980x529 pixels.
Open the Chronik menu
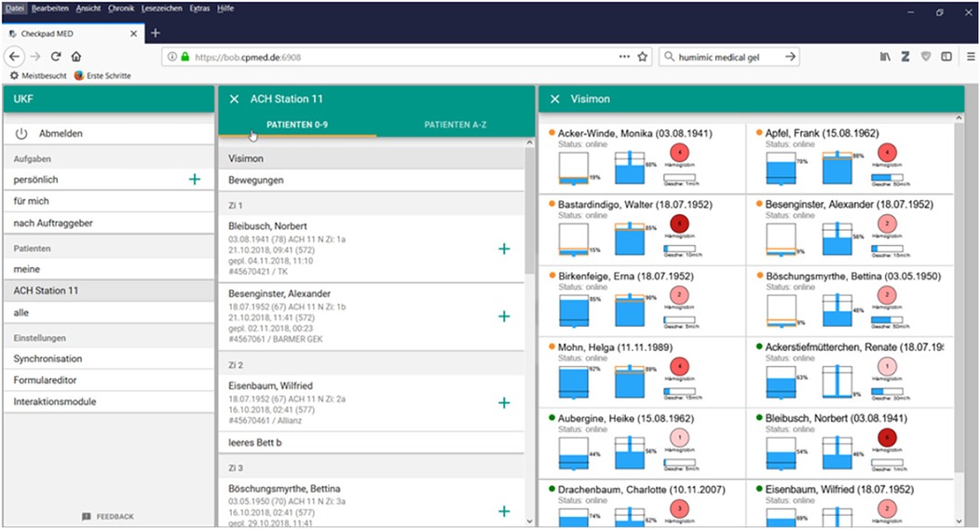[121, 8]
